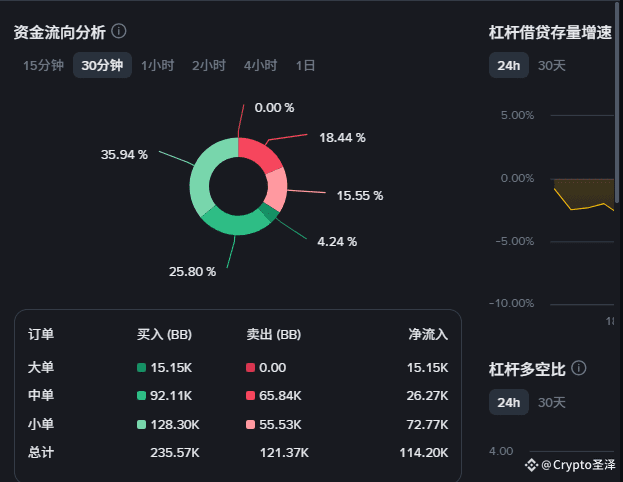This screenshot has width=623, height=482.
Task: Select 24h under 杠杆多空比
Action: coord(509,402)
